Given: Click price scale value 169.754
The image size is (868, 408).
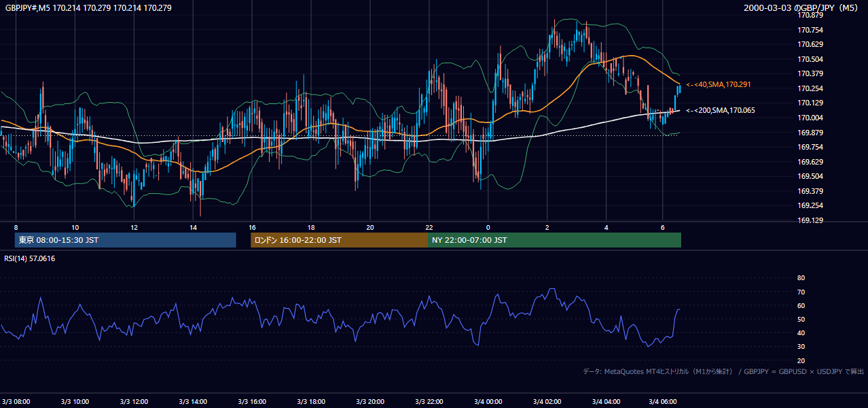Looking at the screenshot, I should pyautogui.click(x=811, y=147).
